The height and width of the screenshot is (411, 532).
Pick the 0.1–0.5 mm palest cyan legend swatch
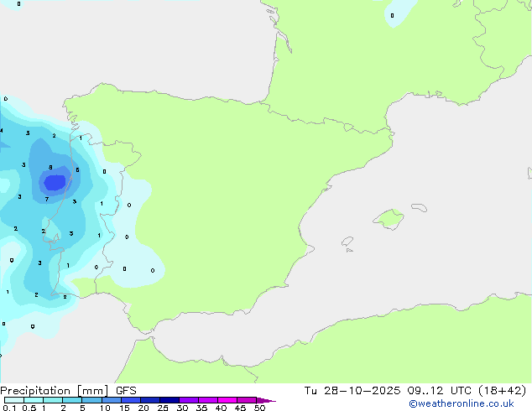14,400
